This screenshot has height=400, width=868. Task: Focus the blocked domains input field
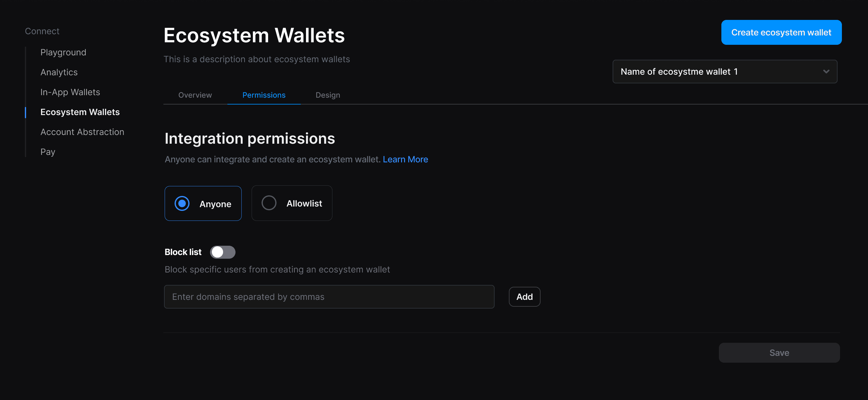tap(329, 296)
